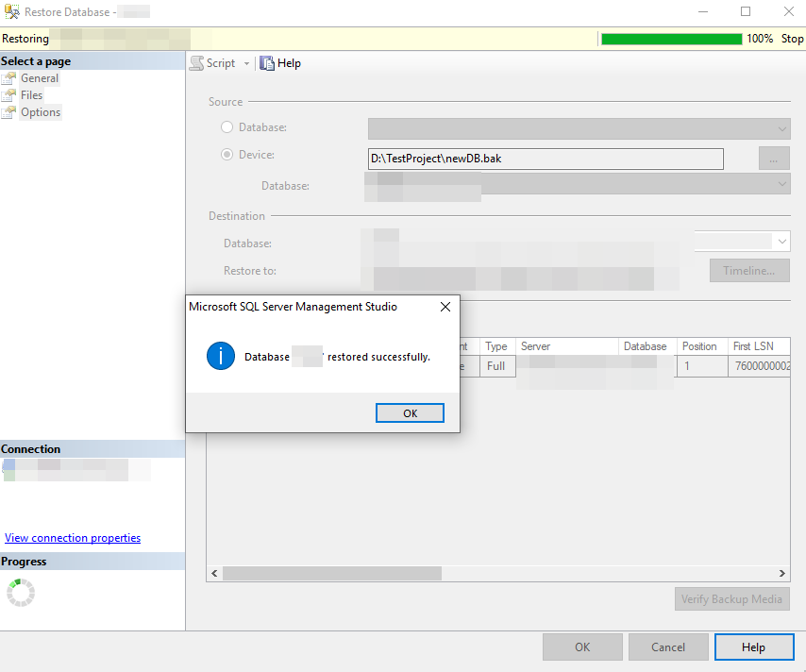The image size is (806, 672).
Task: Minimize the Restore Database window
Action: 703,12
